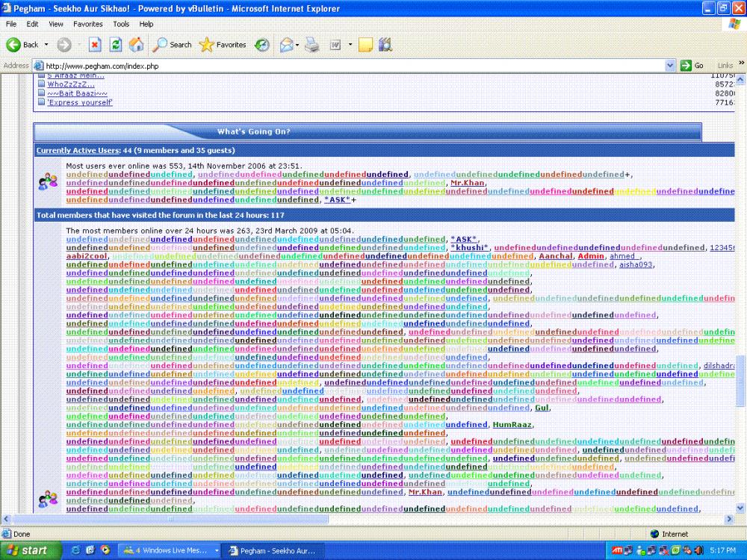Open the address bar URL dropdown
Screen dimensions: 747x560
pyautogui.click(x=670, y=66)
